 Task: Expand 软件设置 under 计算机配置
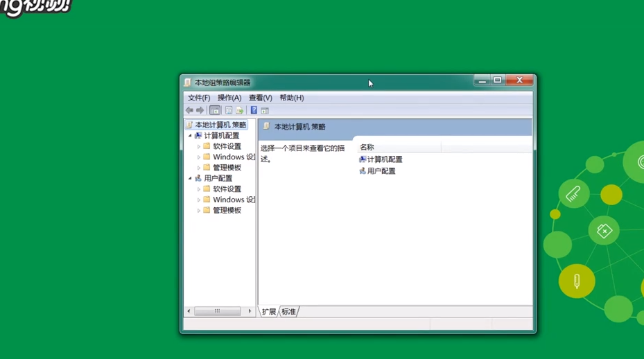(199, 146)
